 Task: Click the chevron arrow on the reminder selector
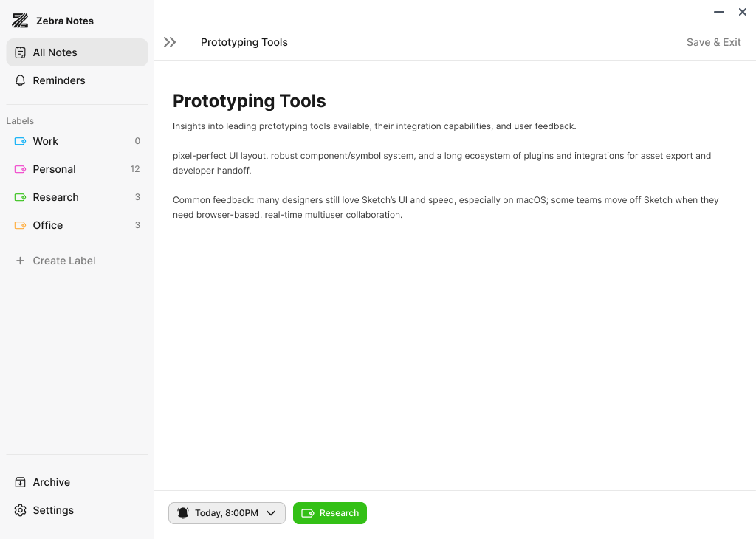point(271,513)
